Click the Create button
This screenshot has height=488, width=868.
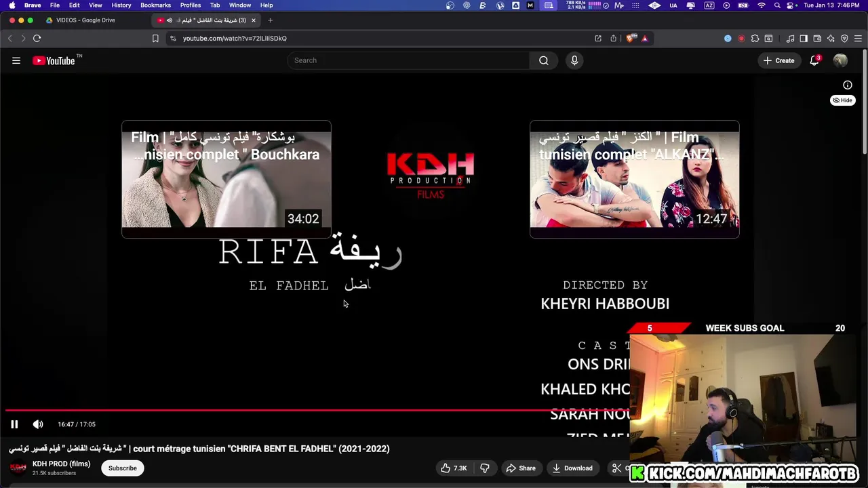778,60
